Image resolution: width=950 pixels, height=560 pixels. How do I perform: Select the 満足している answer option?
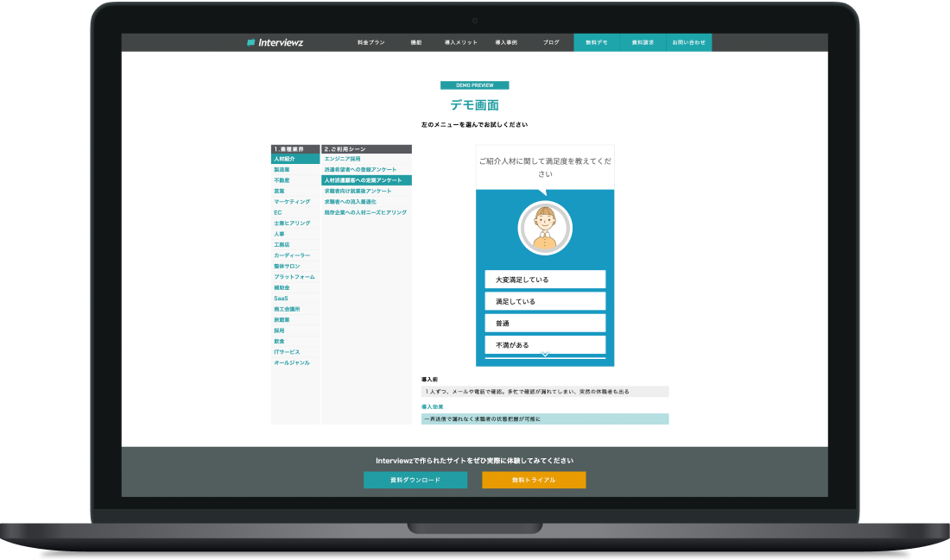545,300
